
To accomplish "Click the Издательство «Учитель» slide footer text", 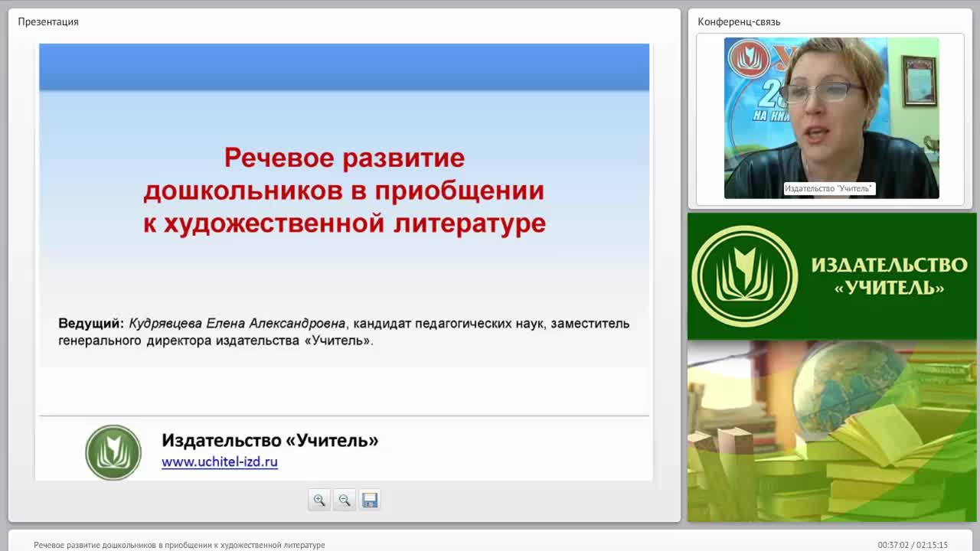I will 270,440.
